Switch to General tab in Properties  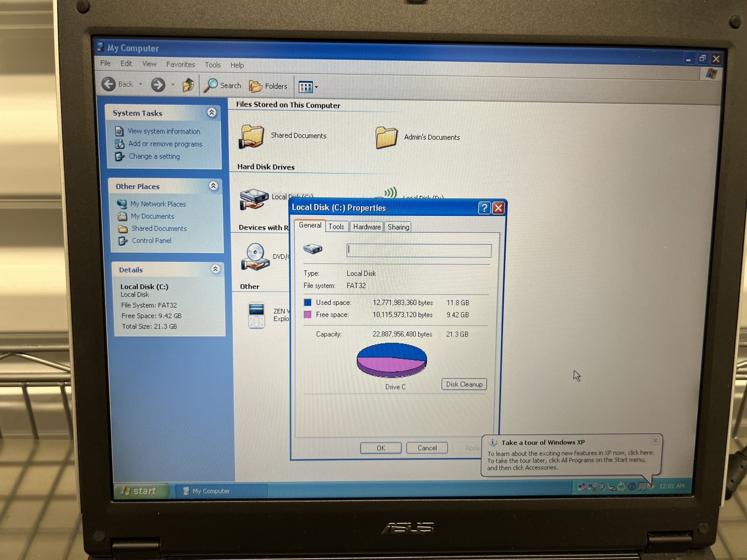[310, 225]
